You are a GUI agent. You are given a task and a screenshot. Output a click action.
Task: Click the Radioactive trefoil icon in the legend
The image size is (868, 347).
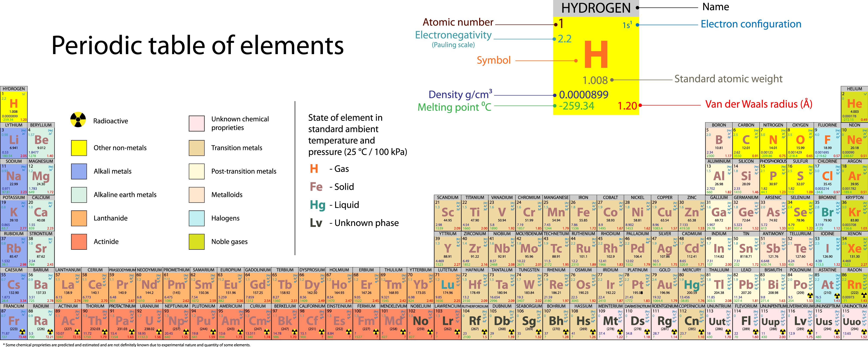(x=78, y=120)
